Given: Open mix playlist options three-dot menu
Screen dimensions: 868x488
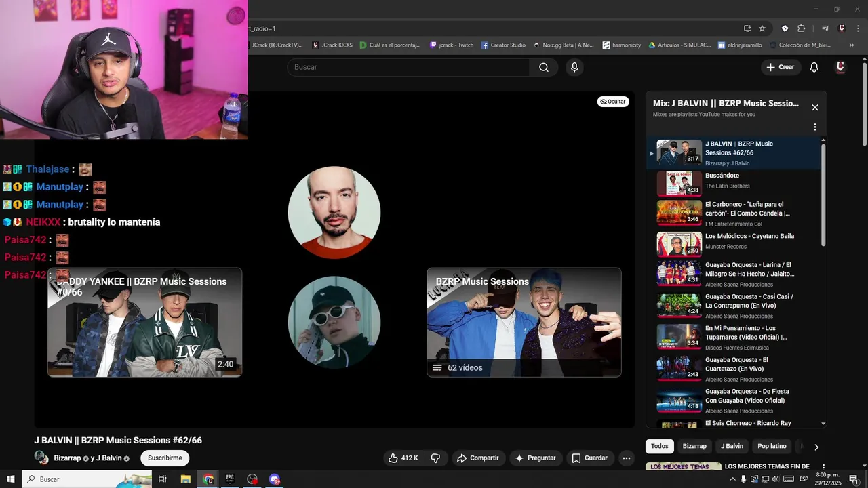Looking at the screenshot, I should click(814, 127).
